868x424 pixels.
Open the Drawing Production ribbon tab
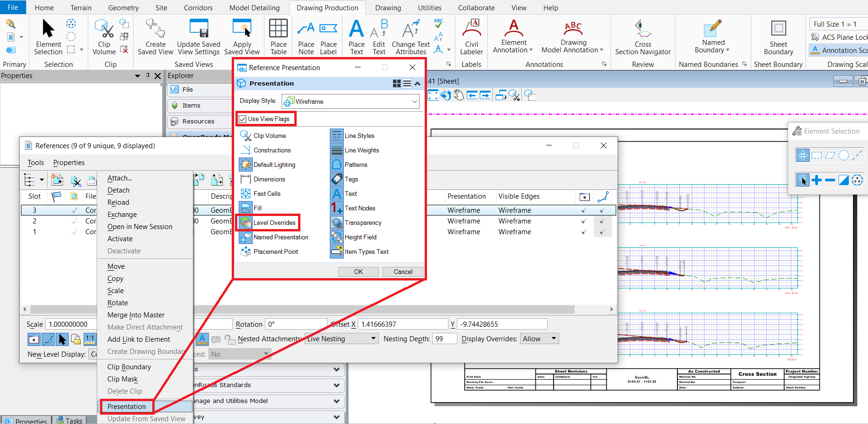(x=327, y=7)
